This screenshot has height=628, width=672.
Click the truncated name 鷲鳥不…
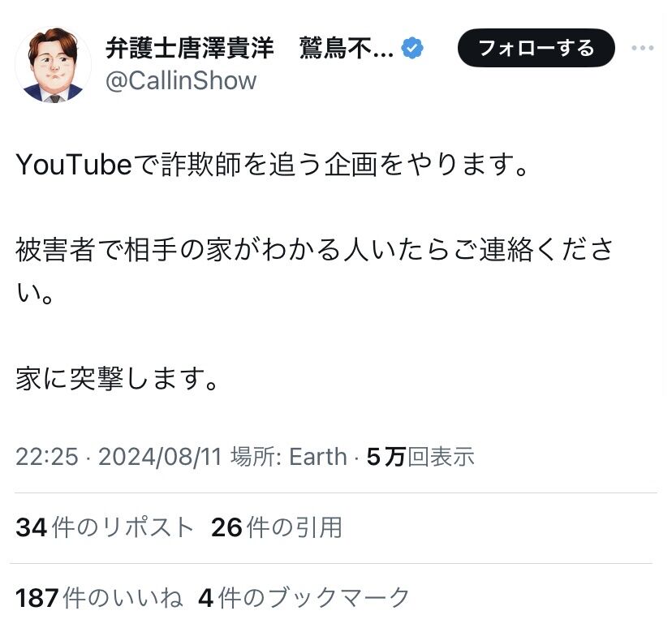[347, 48]
